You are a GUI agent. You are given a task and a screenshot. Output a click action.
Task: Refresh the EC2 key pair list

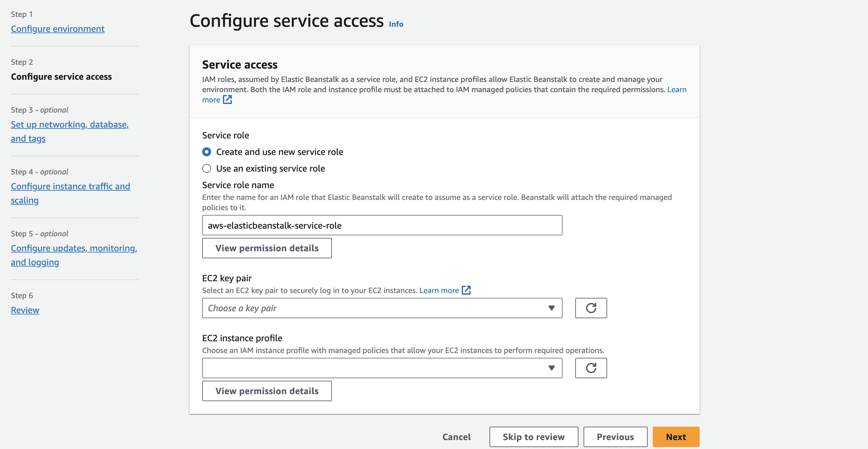pyautogui.click(x=591, y=308)
